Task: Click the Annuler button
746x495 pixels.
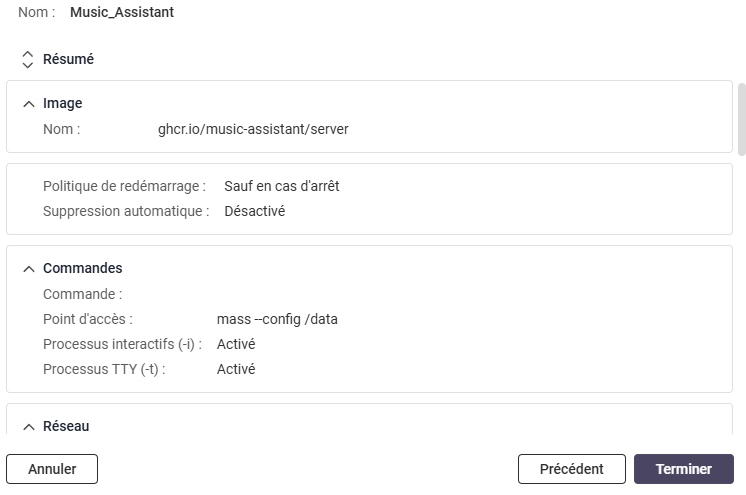Action: [x=52, y=469]
